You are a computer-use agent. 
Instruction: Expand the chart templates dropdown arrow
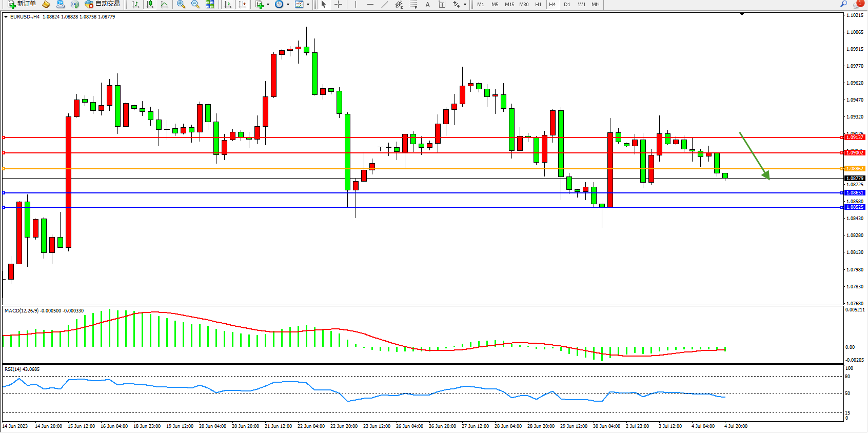308,4
